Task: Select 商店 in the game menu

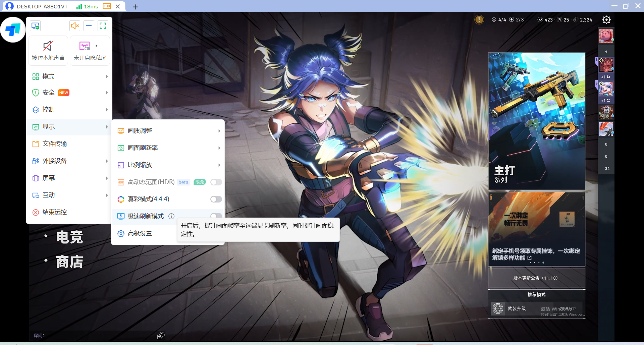Action: [x=69, y=262]
